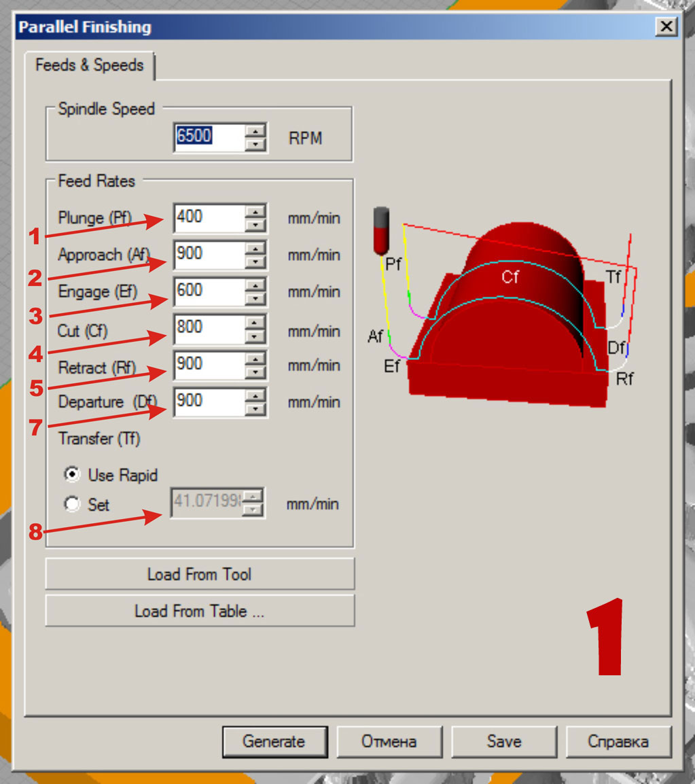Click the Cut (Cf) feed rate field

click(208, 328)
